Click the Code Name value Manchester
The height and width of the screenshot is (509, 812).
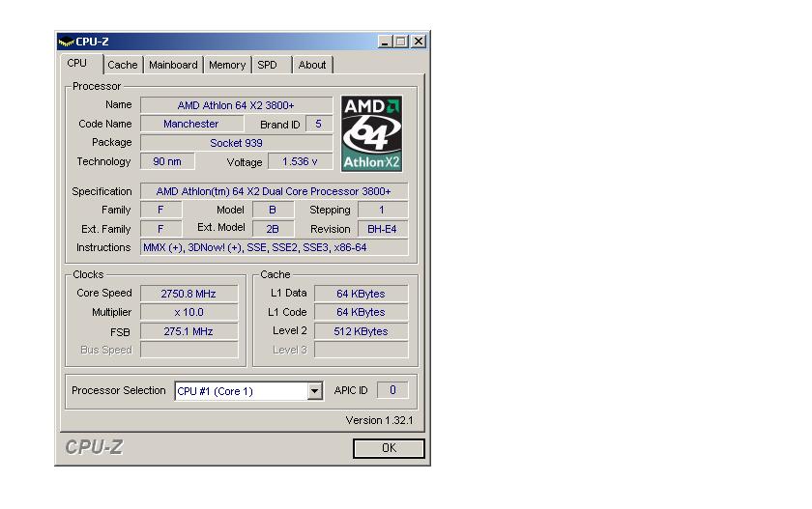191,125
